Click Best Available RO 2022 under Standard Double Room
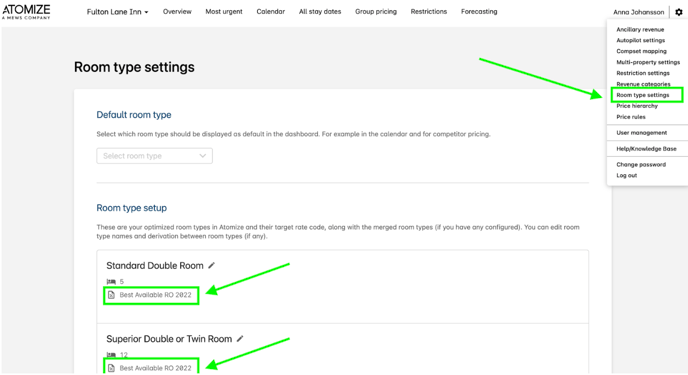688x375 pixels. [155, 295]
